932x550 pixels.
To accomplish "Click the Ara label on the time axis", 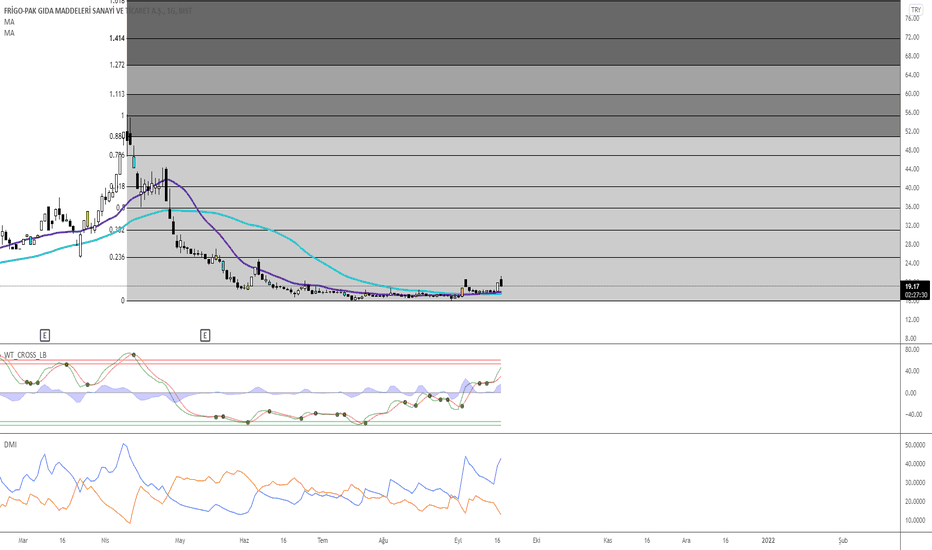I will tap(687, 540).
